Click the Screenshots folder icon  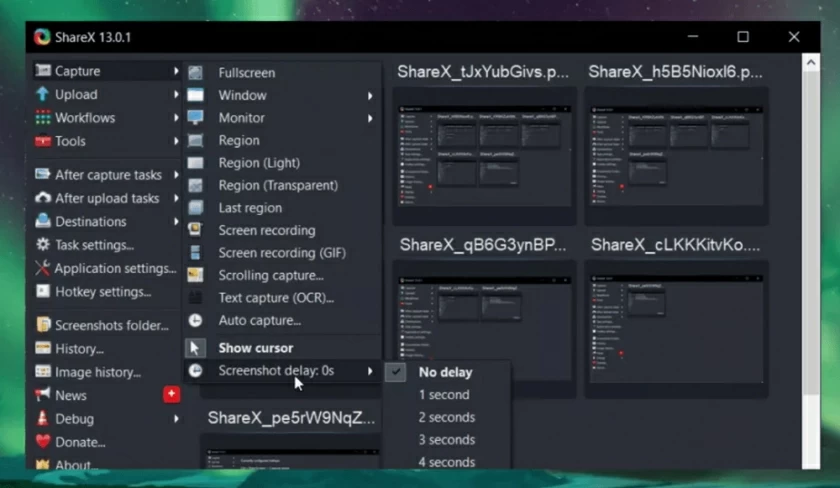(x=43, y=325)
